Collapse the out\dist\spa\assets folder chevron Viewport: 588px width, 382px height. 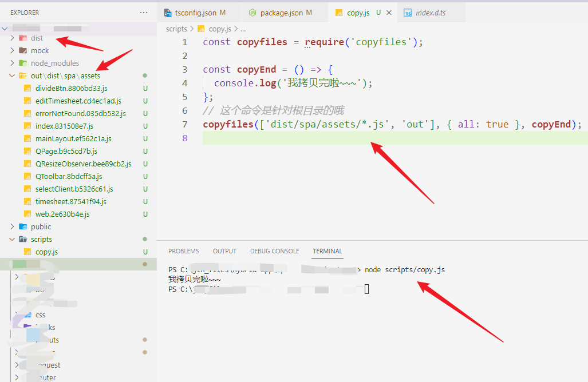12,75
